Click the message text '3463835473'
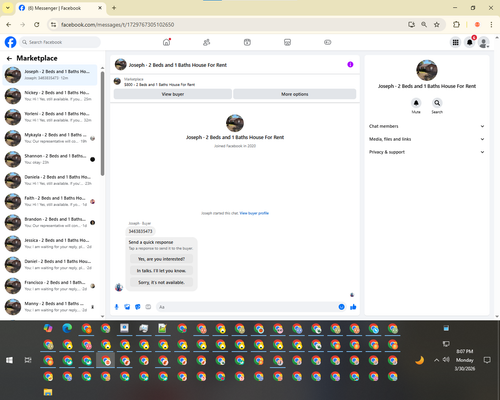 click(140, 231)
